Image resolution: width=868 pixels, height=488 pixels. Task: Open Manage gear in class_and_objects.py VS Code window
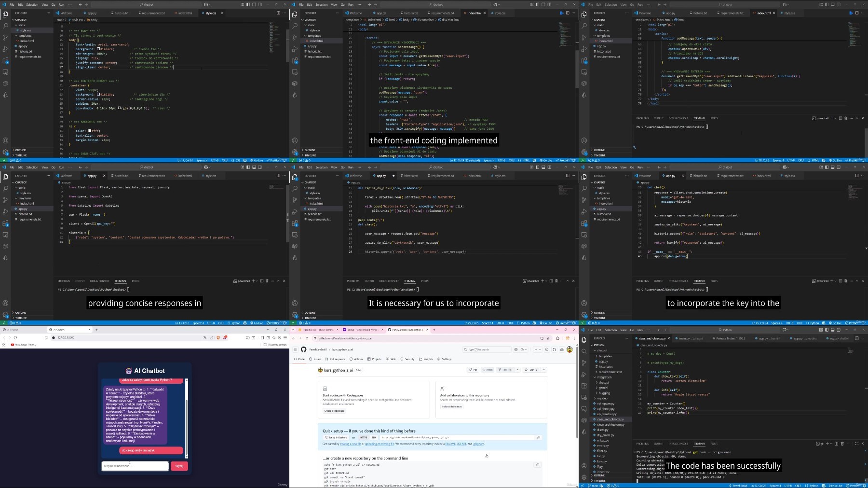click(584, 477)
